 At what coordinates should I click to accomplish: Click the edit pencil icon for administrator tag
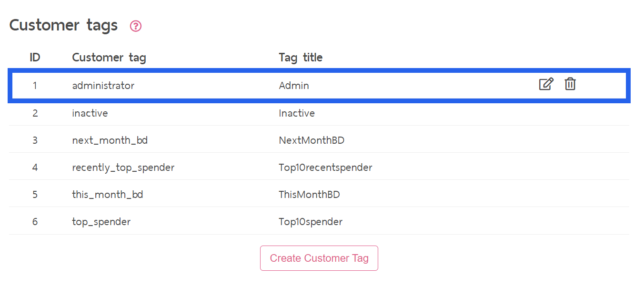tap(546, 84)
